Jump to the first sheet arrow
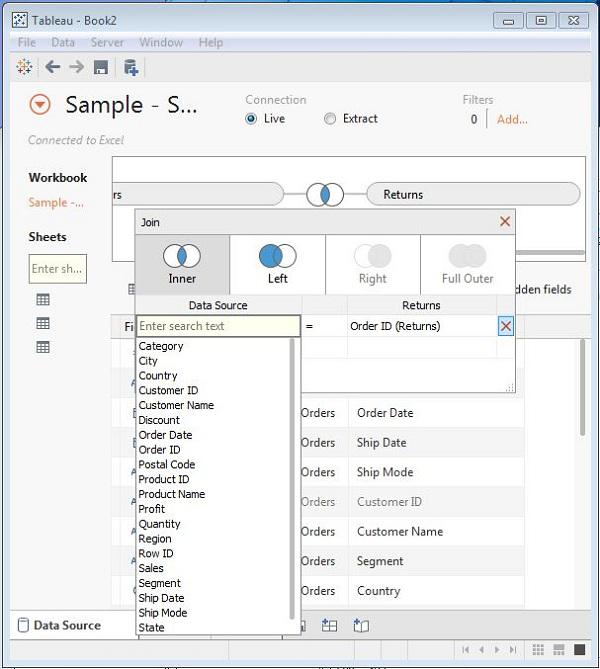Screen dimensions: 600x669 point(466,649)
